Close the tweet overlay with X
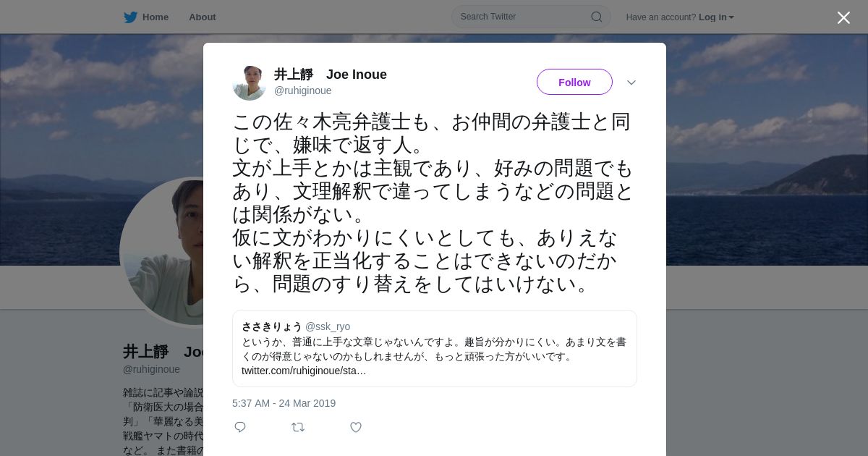Screen dimensions: 868x456 click(x=843, y=17)
